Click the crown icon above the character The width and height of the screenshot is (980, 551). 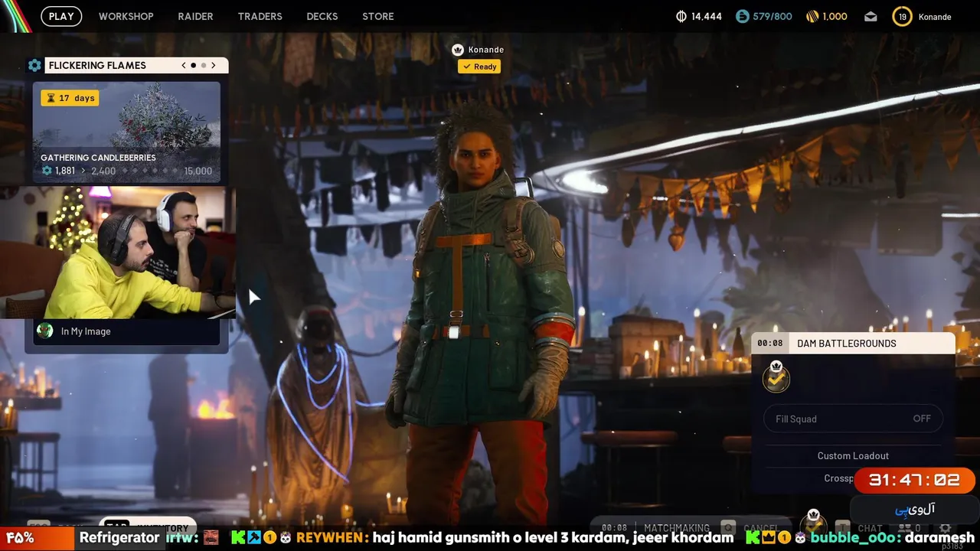458,50
